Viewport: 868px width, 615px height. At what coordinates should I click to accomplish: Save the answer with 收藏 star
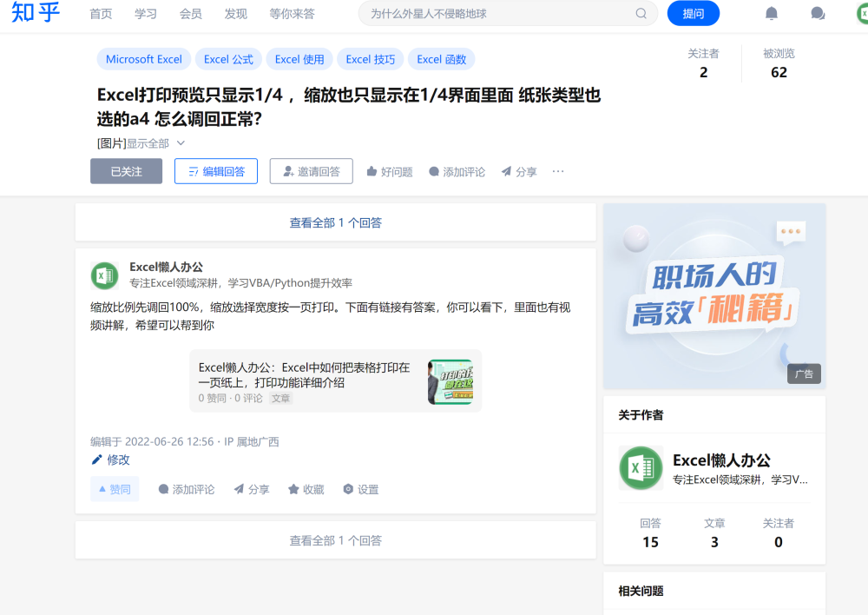point(306,489)
